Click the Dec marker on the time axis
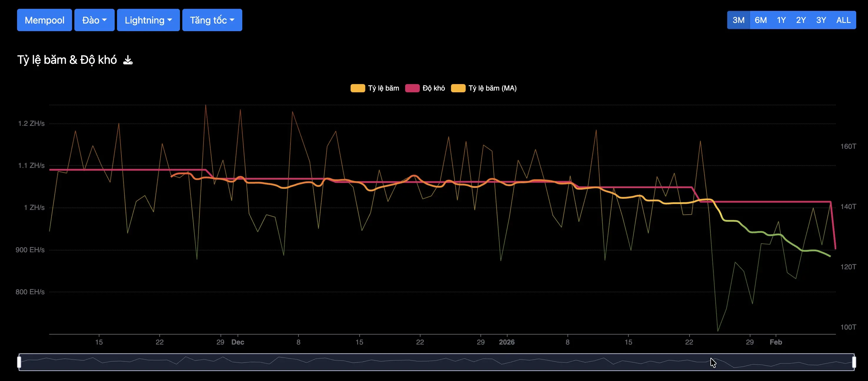 [238, 342]
